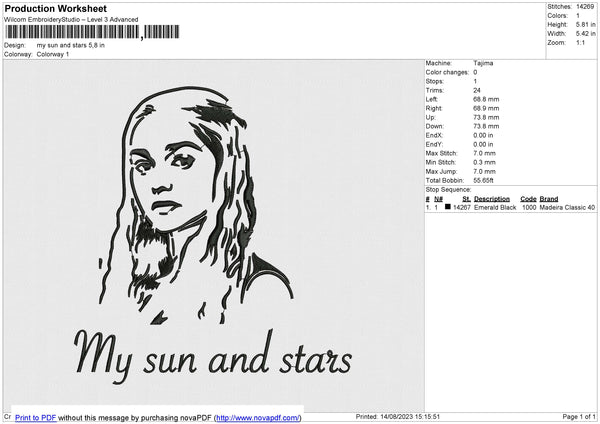Click the 'Stop Sequence:' heading
The width and height of the screenshot is (600, 424).
tap(448, 189)
